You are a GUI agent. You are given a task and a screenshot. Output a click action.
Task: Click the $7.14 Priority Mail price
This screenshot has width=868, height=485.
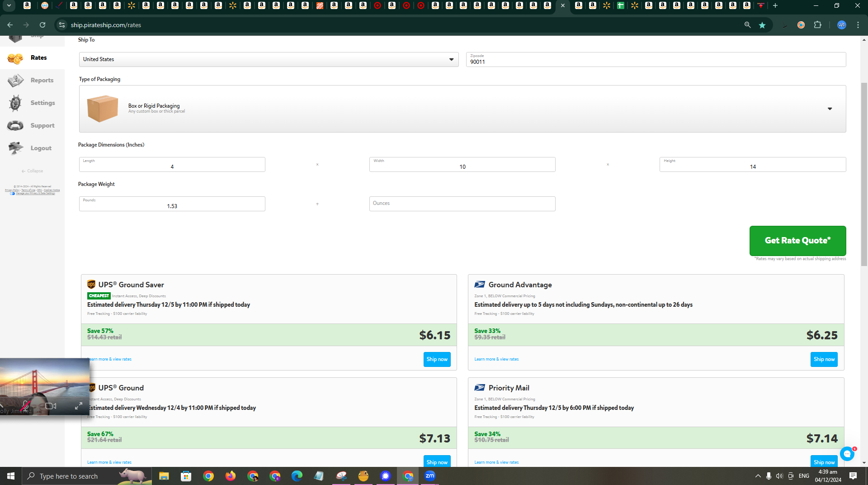pyautogui.click(x=822, y=438)
